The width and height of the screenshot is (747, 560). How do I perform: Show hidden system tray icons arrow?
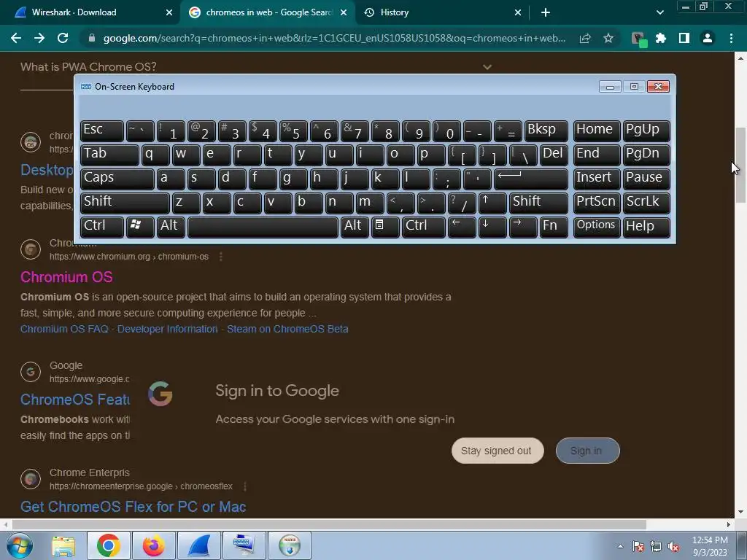(x=620, y=546)
